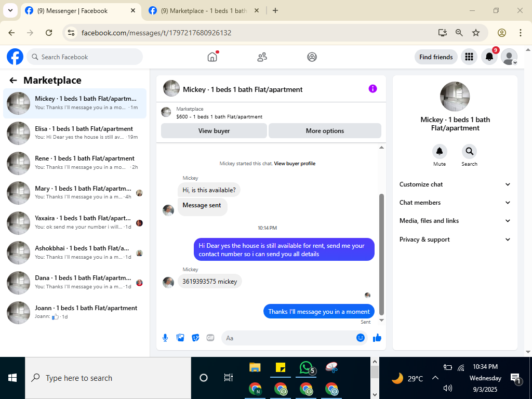View site information icon in address bar
Screen dimensions: 532x399
[x=71, y=33]
